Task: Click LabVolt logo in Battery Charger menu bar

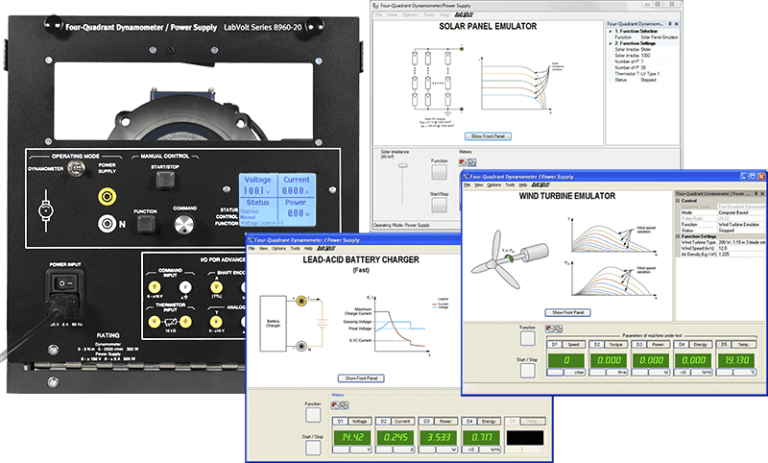Action: pos(326,248)
